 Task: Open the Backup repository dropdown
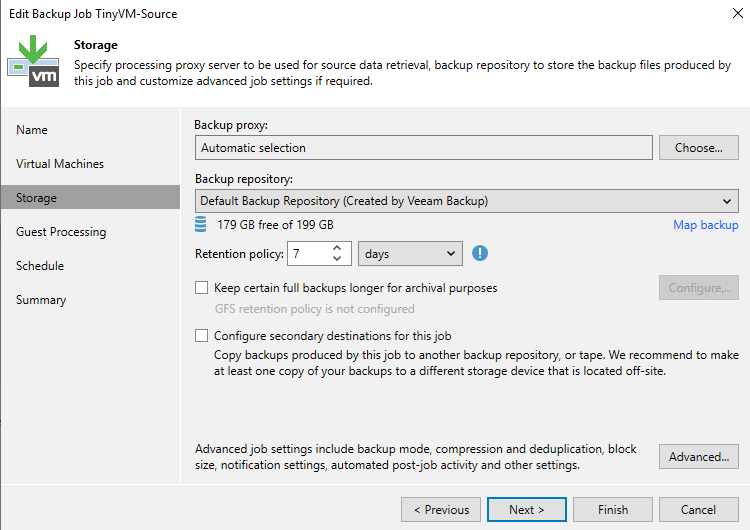(466, 201)
